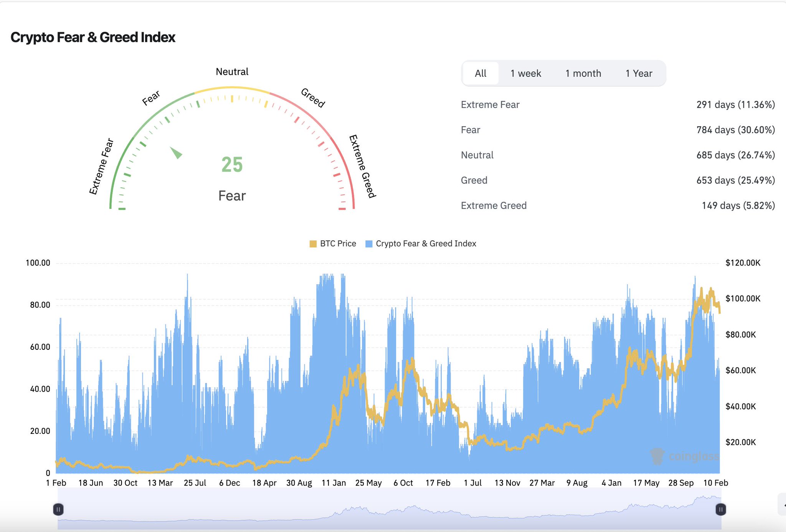Click the $60.00K right axis label
Screen dimensions: 786x532
point(740,371)
